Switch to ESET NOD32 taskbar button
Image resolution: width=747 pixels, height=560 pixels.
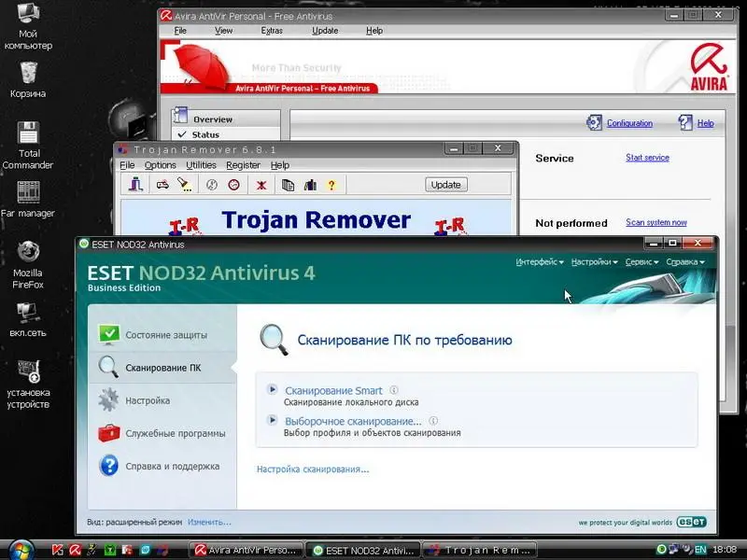363,550
